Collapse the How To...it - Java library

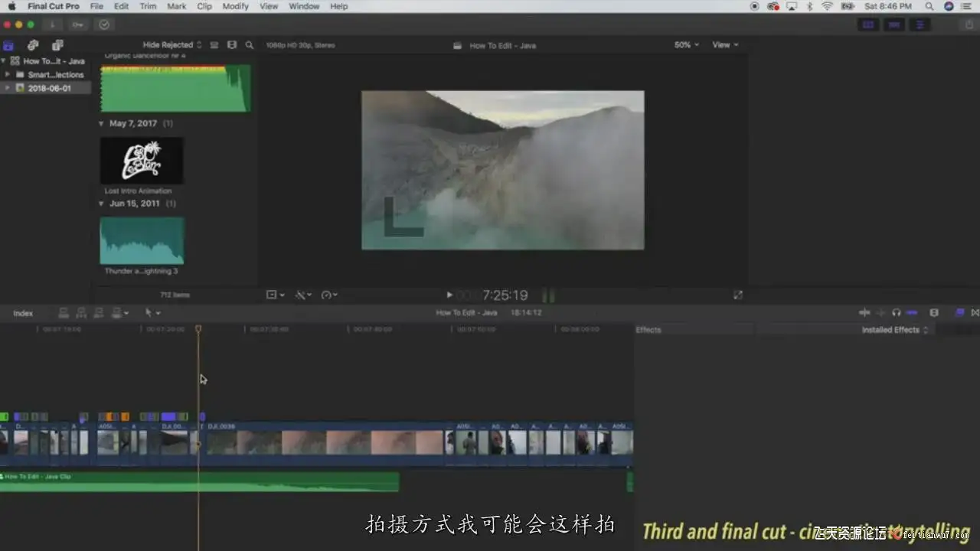(x=4, y=61)
